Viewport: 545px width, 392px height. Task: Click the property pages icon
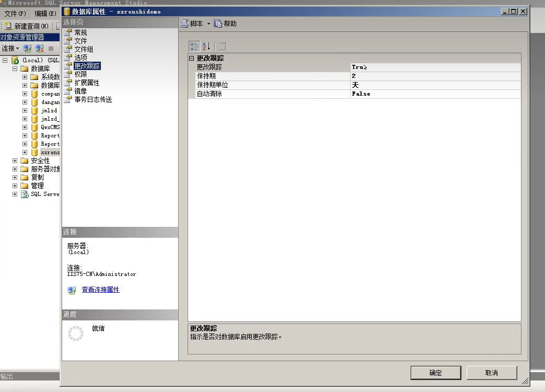[x=222, y=46]
